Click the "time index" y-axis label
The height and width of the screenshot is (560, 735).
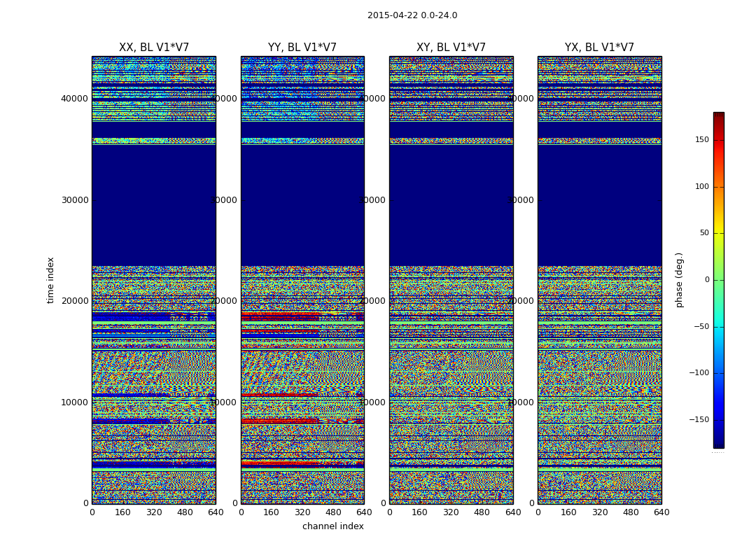(50, 280)
